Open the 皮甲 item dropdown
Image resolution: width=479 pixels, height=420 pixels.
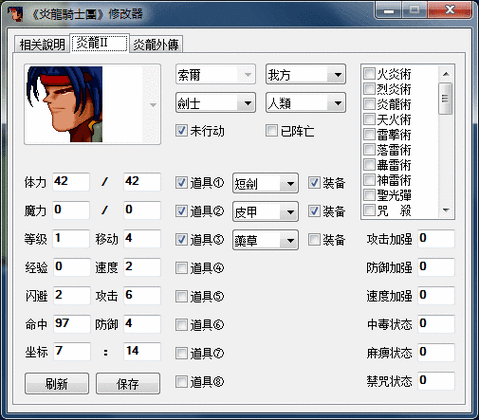(265, 211)
